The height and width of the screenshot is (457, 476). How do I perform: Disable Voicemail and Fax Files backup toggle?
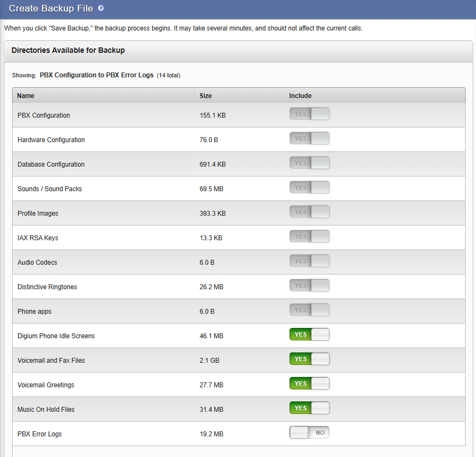(309, 359)
